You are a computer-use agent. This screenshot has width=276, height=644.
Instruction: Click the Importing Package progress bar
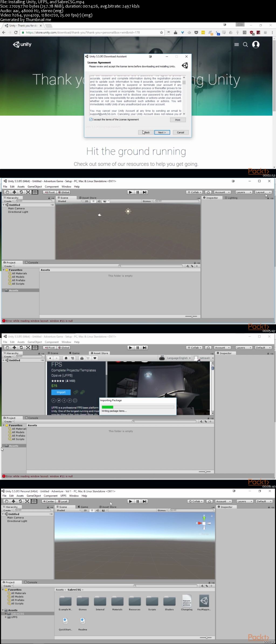[138, 407]
